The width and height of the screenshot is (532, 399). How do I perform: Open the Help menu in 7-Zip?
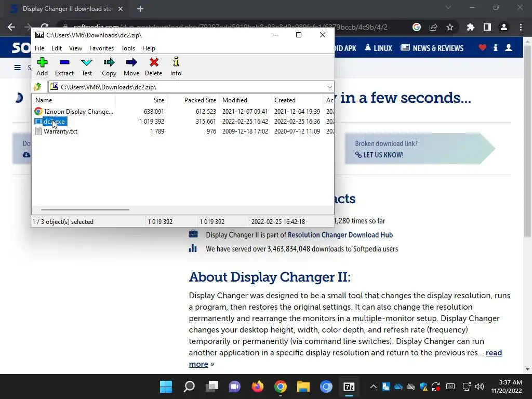tap(149, 48)
